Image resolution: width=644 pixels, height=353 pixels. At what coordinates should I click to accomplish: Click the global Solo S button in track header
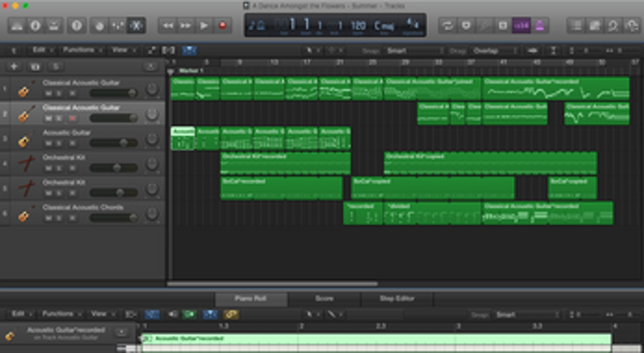56,66
